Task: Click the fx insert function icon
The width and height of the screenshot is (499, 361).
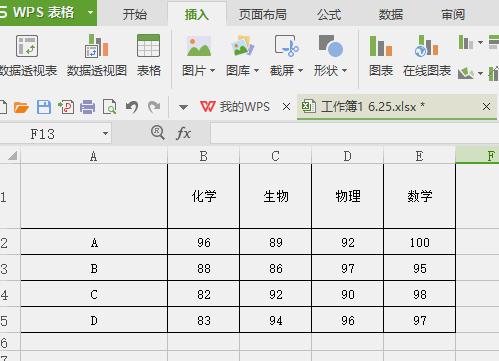Action: pos(183,133)
